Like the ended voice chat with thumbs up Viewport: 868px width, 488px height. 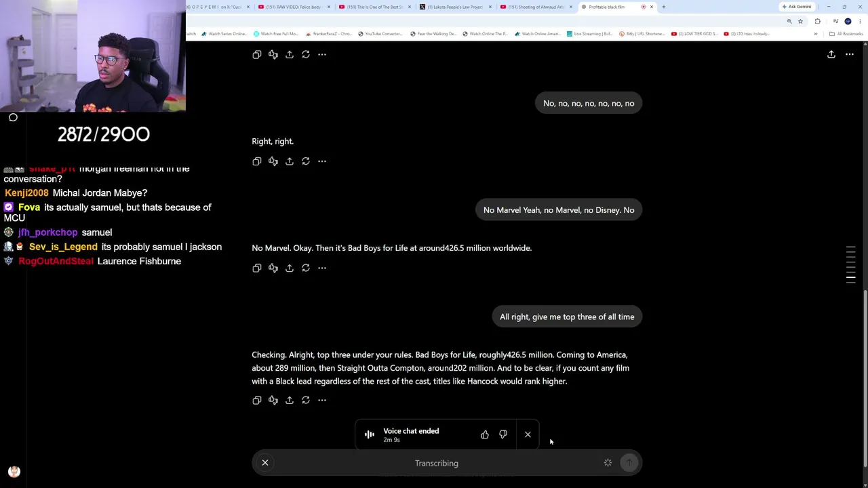[485, 434]
